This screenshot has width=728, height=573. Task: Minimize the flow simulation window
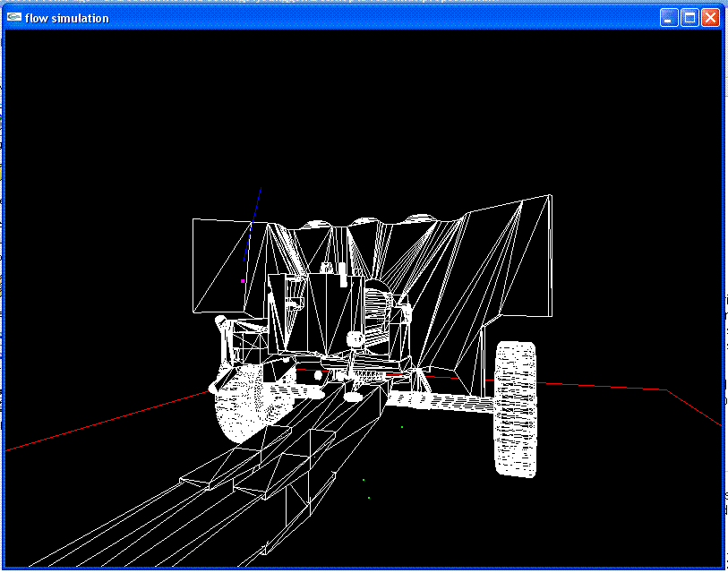[x=669, y=18]
